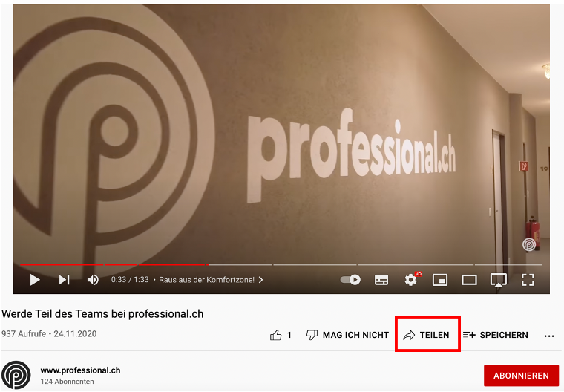The width and height of the screenshot is (564, 392).
Task: Click the TEILEN share button
Action: pyautogui.click(x=426, y=335)
